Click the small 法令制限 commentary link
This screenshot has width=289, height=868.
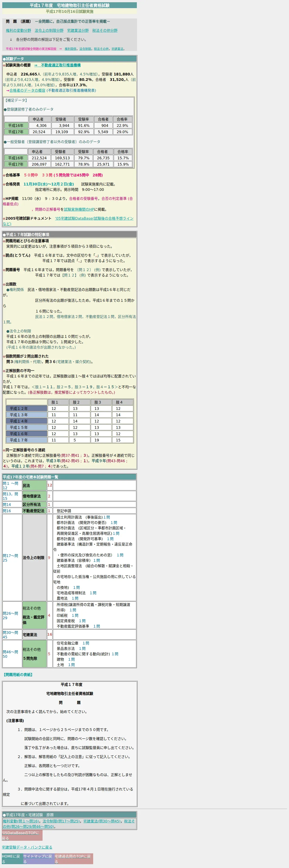(x=85, y=49)
